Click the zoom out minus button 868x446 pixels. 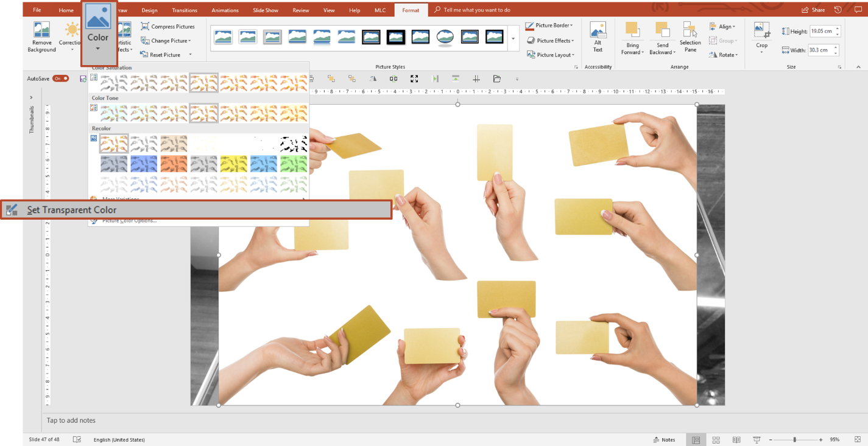pyautogui.click(x=771, y=439)
